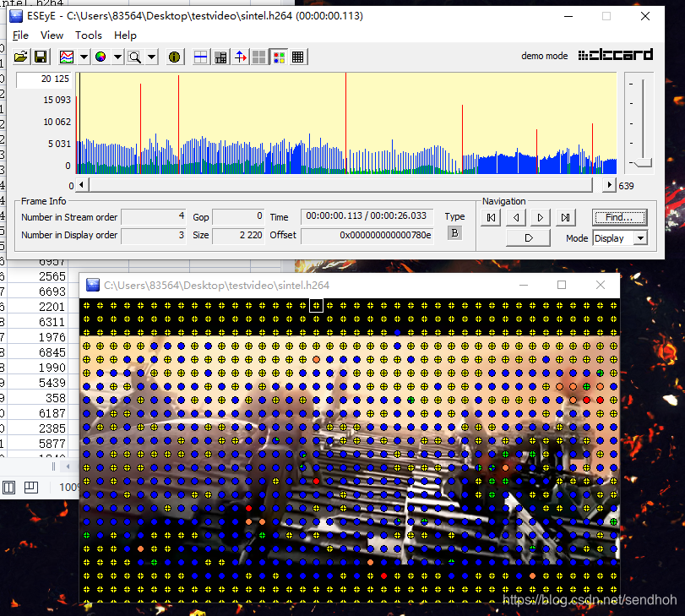This screenshot has height=616, width=685.
Task: Close the ESEyE main window
Action: point(645,17)
